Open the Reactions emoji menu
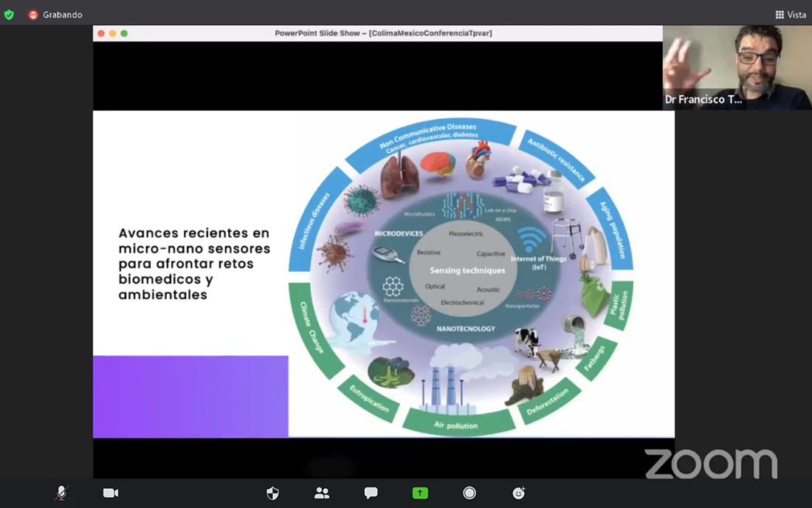812x508 pixels. coord(519,492)
